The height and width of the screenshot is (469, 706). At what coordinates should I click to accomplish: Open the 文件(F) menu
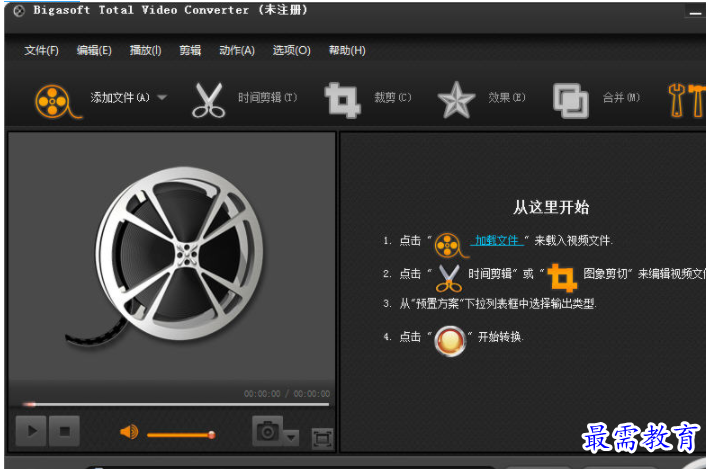click(x=41, y=50)
